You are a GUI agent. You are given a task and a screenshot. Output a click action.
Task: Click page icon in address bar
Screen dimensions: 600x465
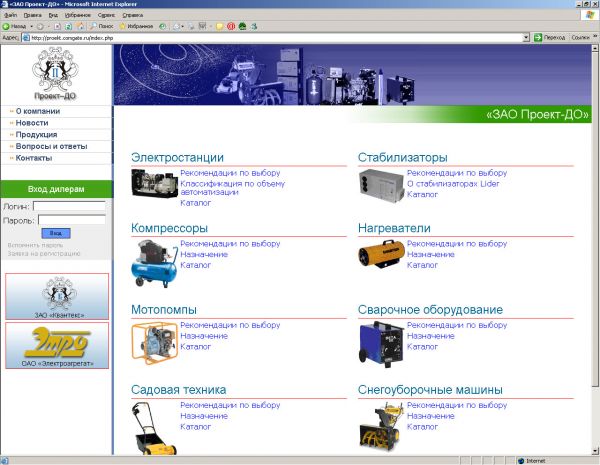[26, 38]
